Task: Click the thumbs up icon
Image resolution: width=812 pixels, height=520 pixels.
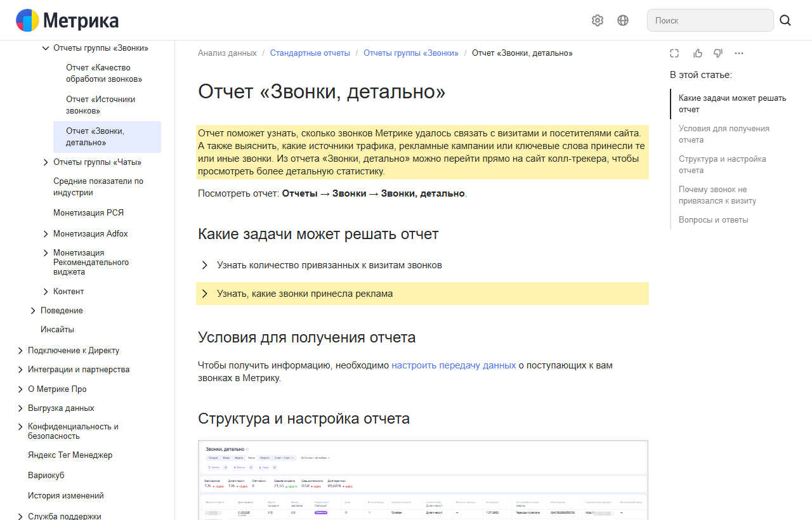Action: (x=698, y=53)
